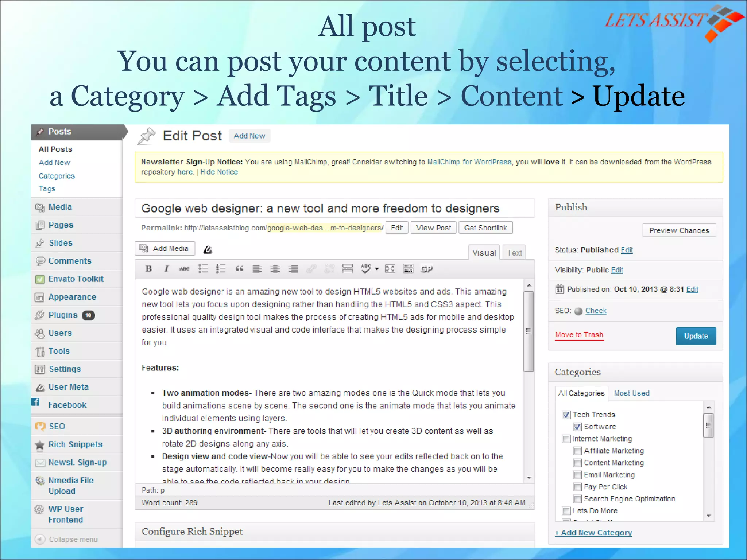Apply Bold formatting in editor toolbar
Image resolution: width=747 pixels, height=560 pixels.
[x=148, y=269]
